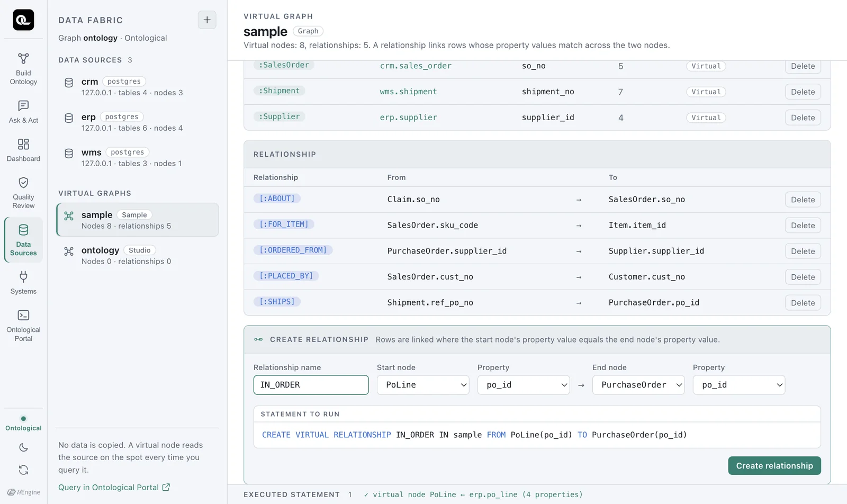Delete the Shipment virtual node
The height and width of the screenshot is (504, 847).
pyautogui.click(x=803, y=92)
